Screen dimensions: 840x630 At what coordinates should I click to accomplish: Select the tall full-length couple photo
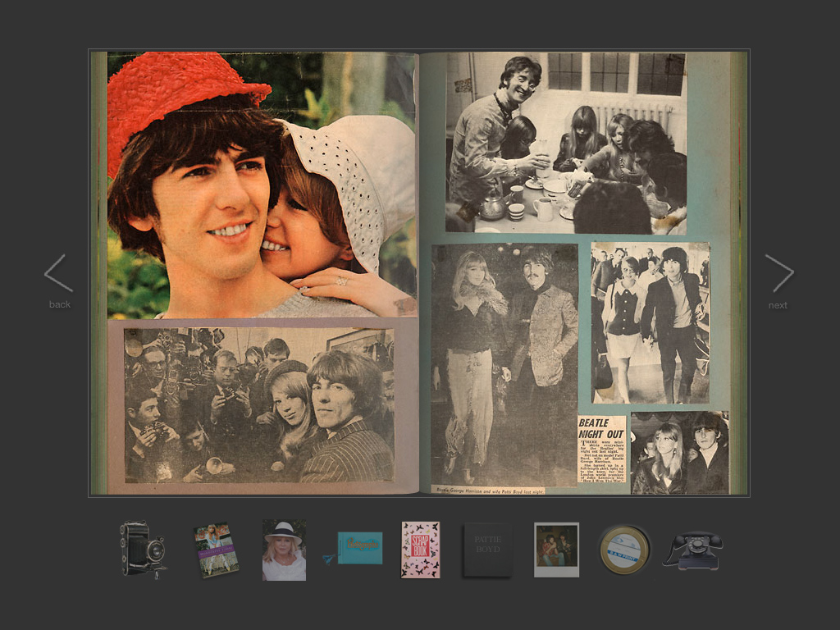pyautogui.click(x=504, y=363)
